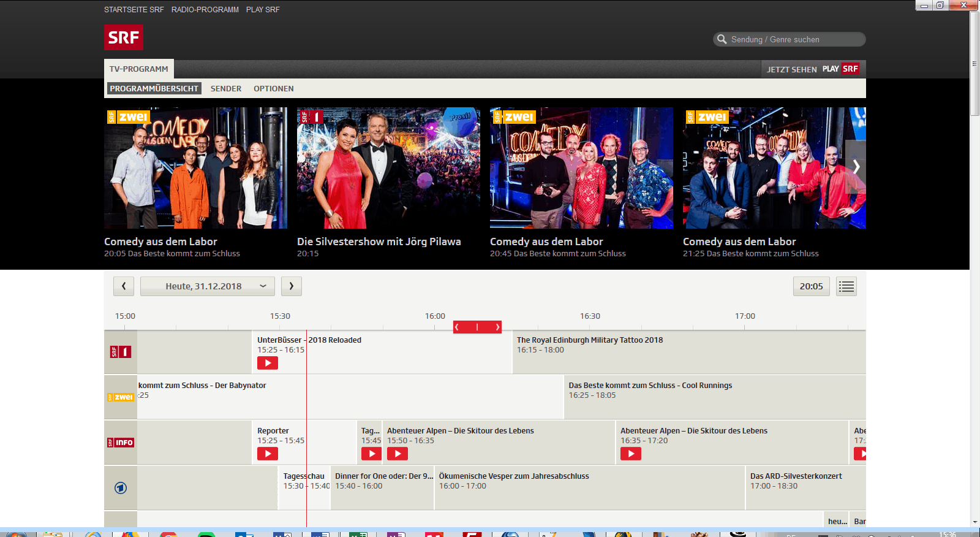The height and width of the screenshot is (537, 980).
Task: Open SENDER menu item
Action: pos(226,88)
